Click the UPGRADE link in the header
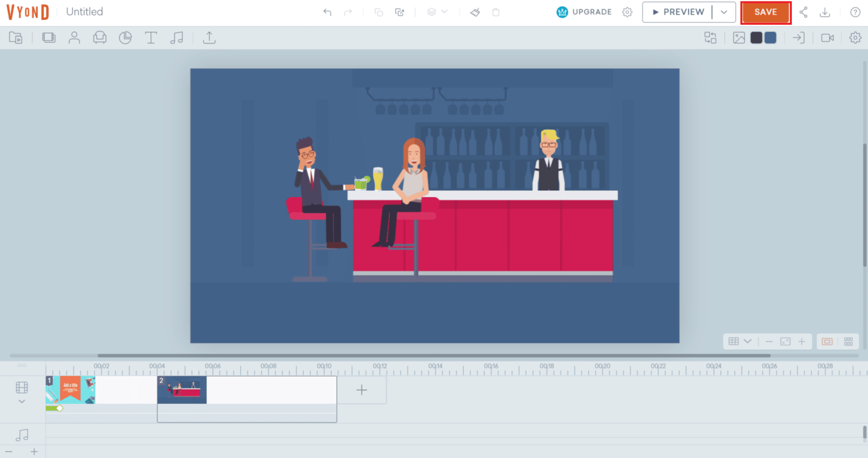 pos(591,12)
